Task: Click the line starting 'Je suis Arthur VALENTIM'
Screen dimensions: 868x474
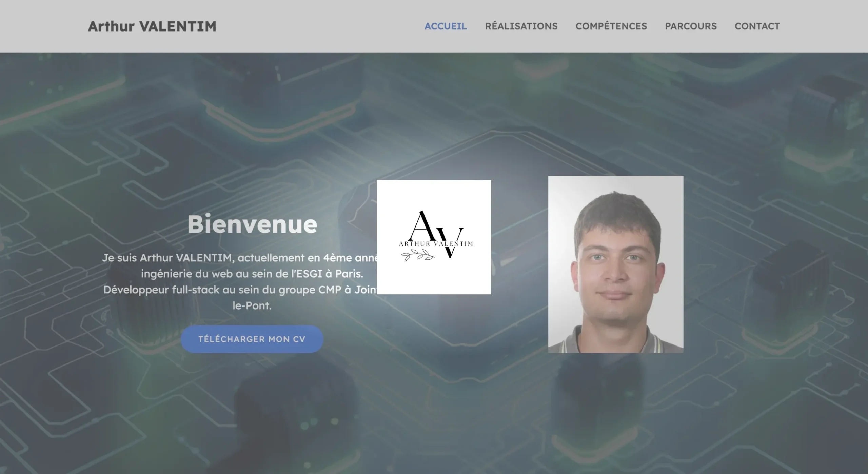Action: click(x=239, y=258)
